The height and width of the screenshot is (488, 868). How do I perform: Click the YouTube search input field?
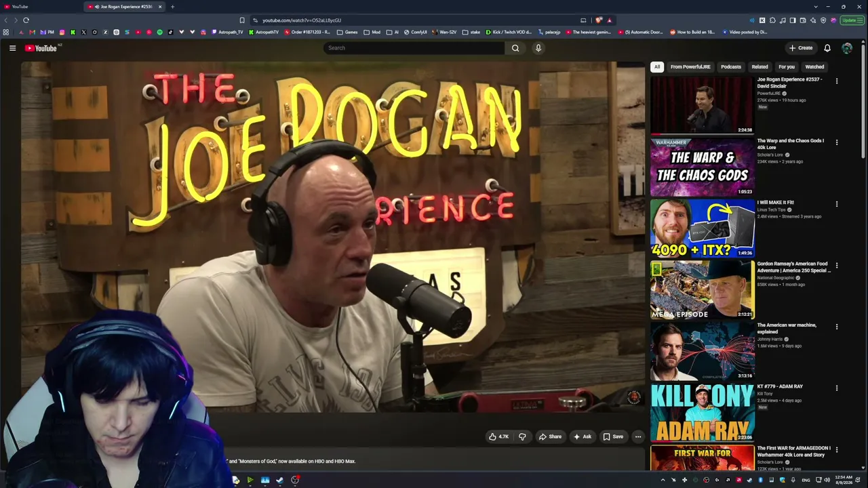coord(414,48)
